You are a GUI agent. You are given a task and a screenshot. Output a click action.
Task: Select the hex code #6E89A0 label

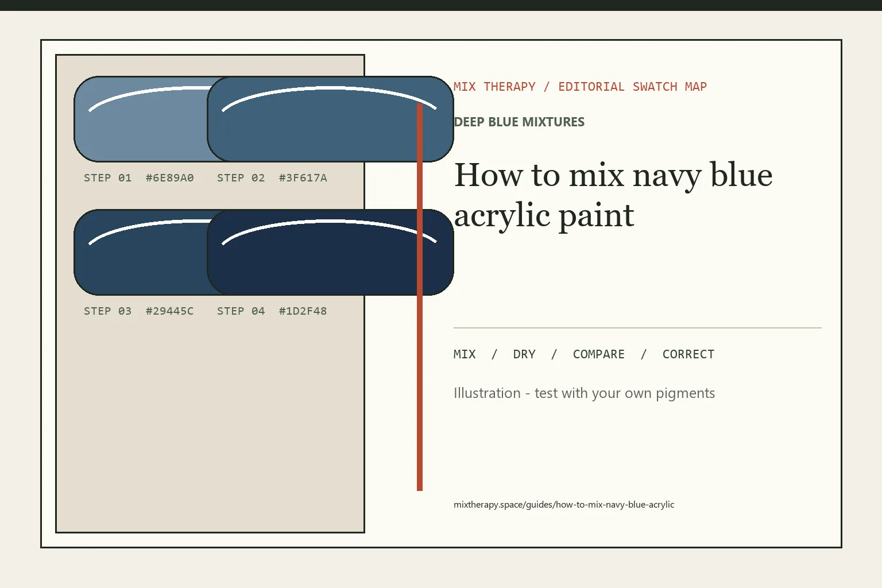tap(170, 178)
